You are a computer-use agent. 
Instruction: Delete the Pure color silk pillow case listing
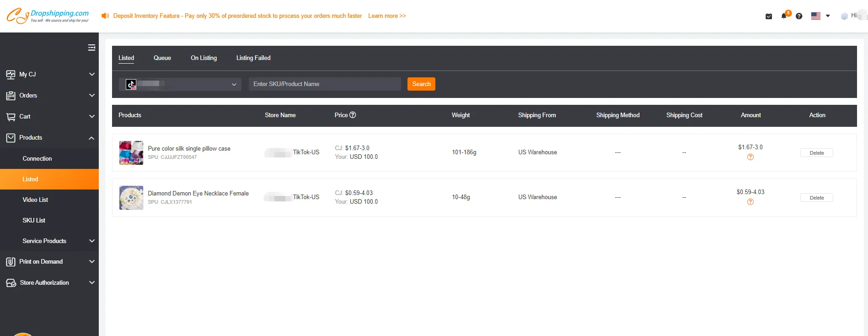(816, 153)
